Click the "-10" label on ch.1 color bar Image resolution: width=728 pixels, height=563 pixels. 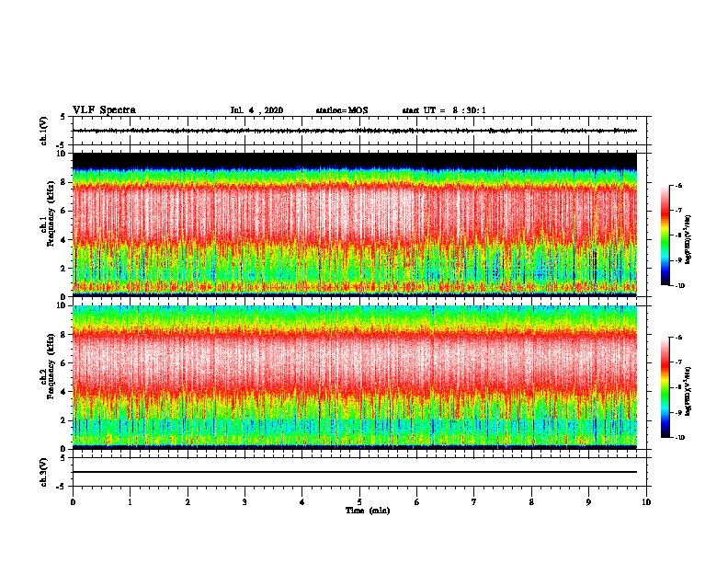tap(679, 286)
